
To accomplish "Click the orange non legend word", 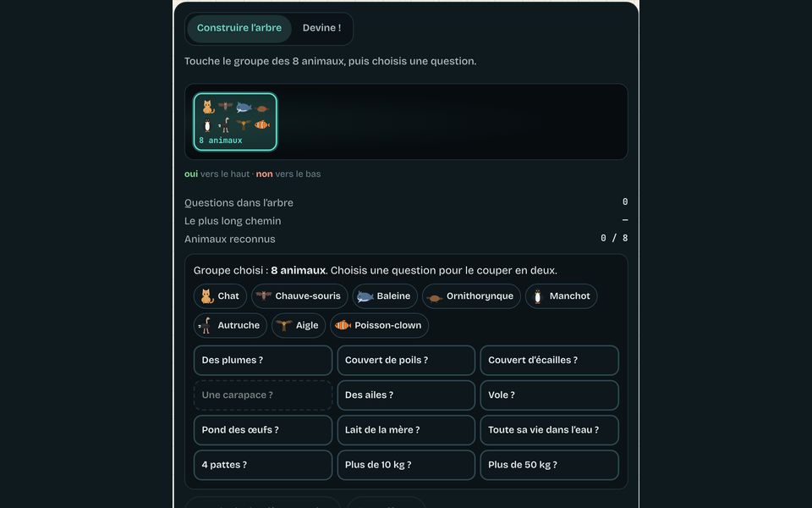I will click(264, 174).
